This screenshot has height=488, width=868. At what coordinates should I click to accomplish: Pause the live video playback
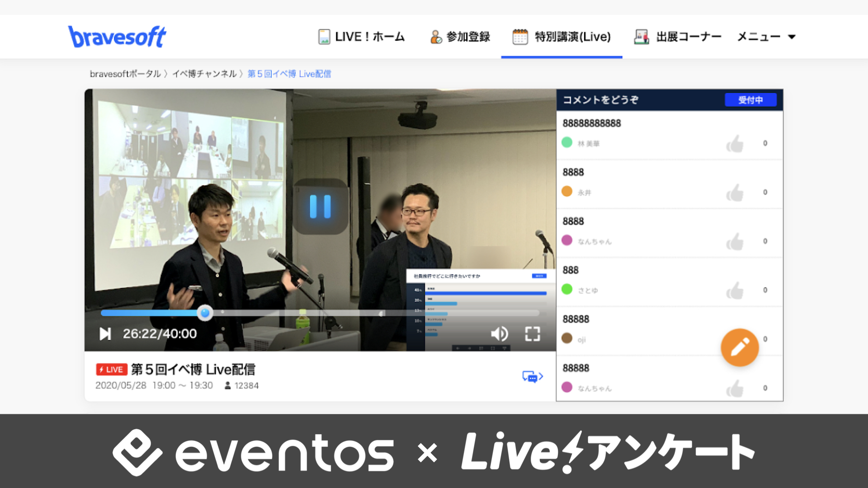click(x=320, y=207)
